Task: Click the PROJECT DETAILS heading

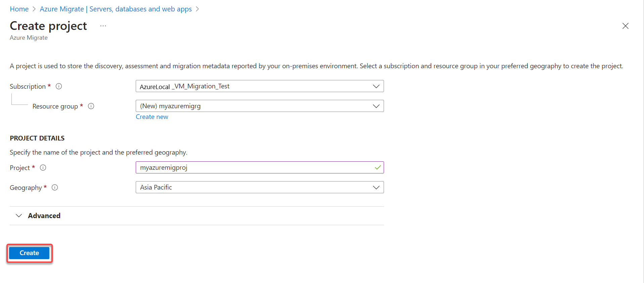Action: [x=37, y=138]
